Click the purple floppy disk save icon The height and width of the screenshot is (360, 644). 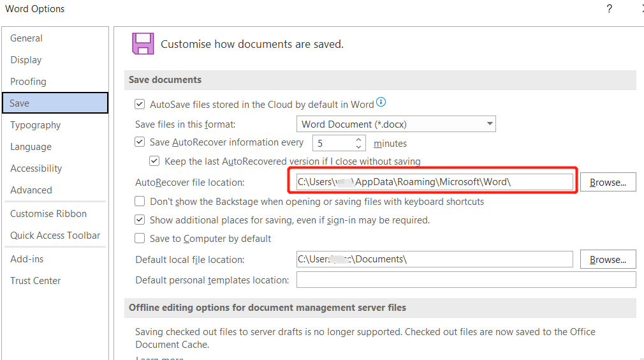click(143, 43)
